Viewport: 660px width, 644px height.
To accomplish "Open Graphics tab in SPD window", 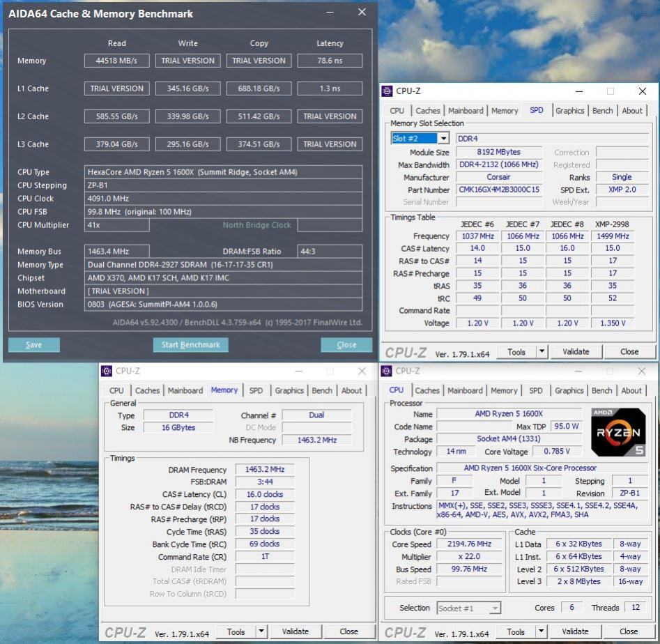I will pos(569,111).
